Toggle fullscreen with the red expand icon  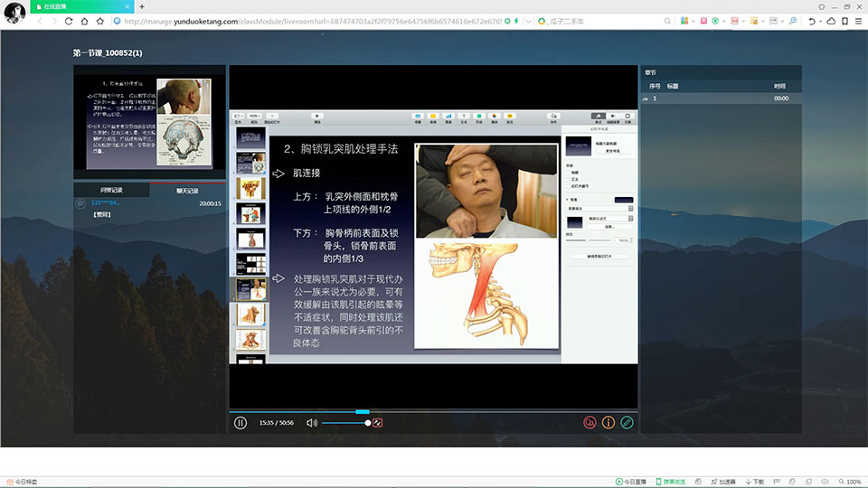click(378, 423)
